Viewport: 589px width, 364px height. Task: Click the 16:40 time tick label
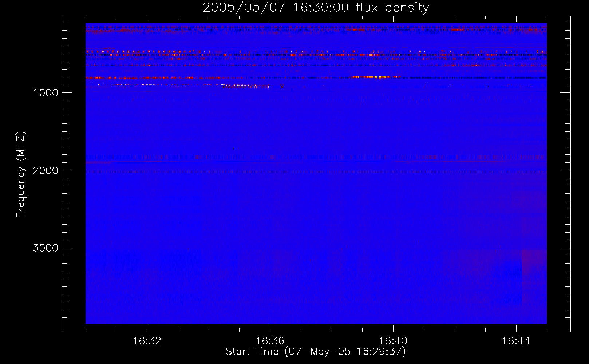point(393,341)
